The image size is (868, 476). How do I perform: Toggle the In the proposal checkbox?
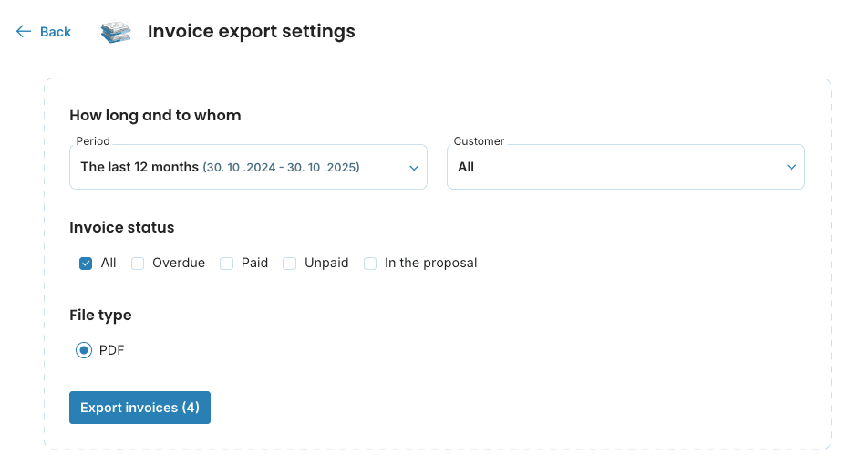(370, 264)
